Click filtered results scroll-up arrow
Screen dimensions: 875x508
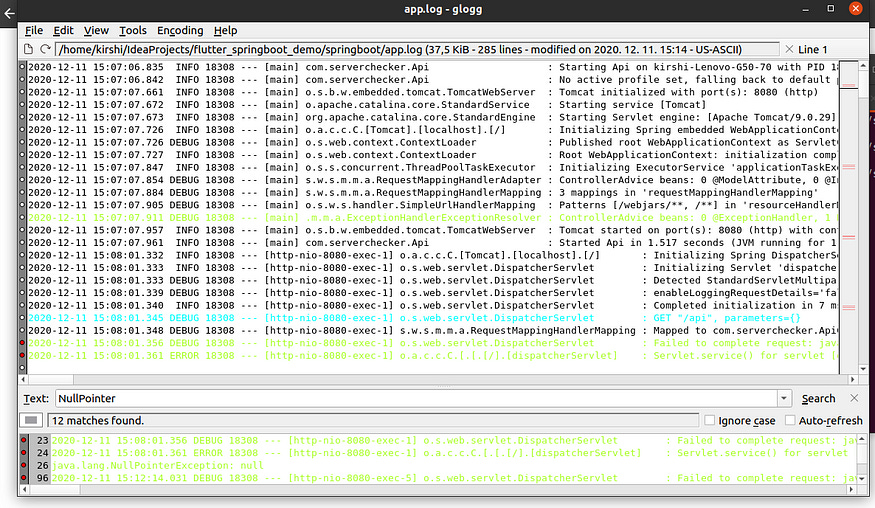coord(862,439)
